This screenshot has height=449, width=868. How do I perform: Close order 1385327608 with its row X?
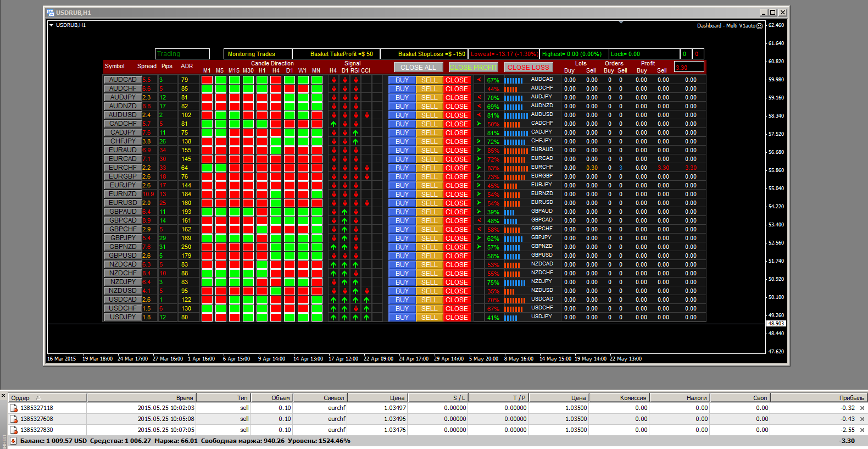[x=862, y=419]
